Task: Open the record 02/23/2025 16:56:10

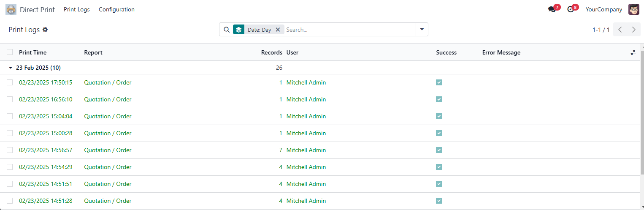Action: [x=46, y=99]
